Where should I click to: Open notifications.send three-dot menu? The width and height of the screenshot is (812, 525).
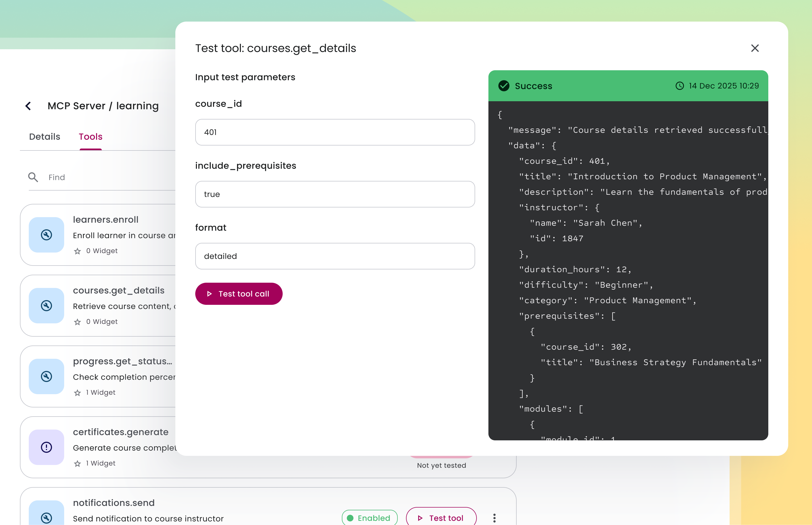coord(494,518)
